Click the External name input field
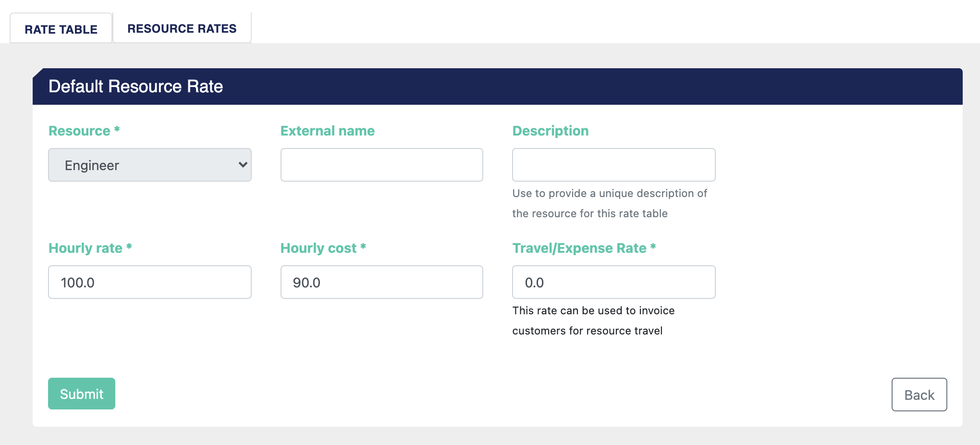The width and height of the screenshot is (980, 445). (382, 165)
